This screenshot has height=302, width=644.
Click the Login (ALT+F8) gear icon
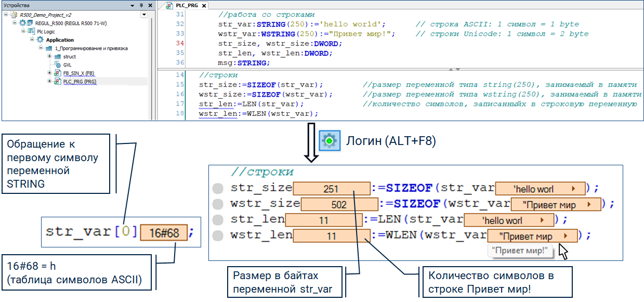[328, 140]
